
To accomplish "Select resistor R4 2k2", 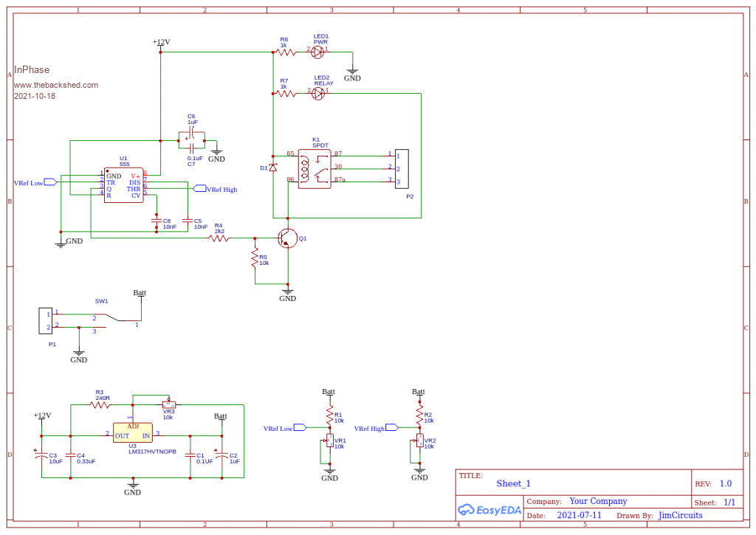I will (219, 238).
